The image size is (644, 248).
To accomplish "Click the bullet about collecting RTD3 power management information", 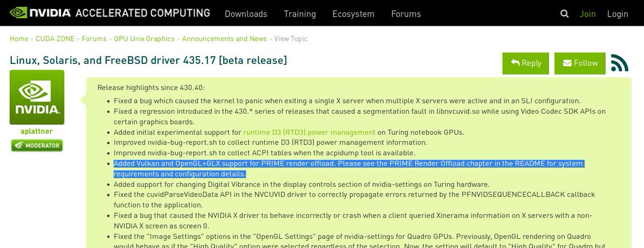I will point(270,142).
